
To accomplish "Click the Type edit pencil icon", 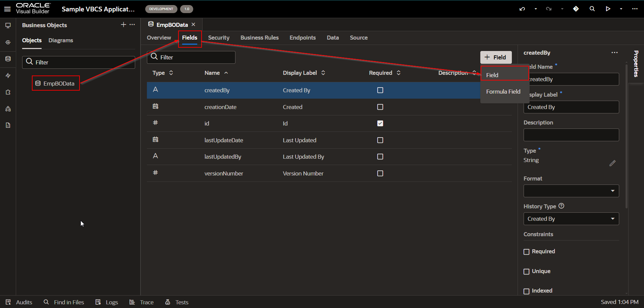I will [x=612, y=163].
